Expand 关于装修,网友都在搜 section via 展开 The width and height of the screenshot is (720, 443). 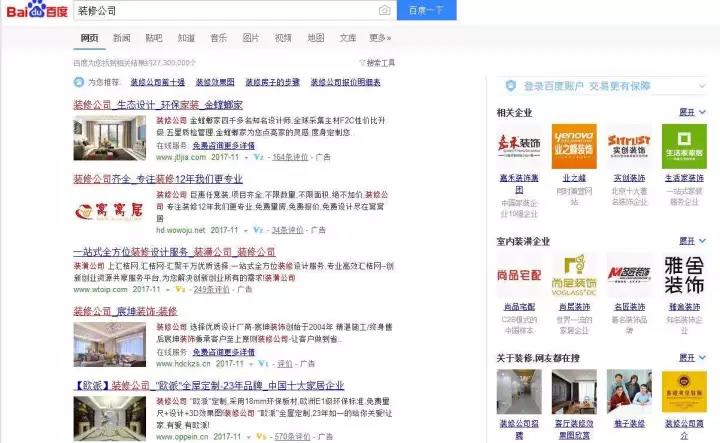coord(692,357)
